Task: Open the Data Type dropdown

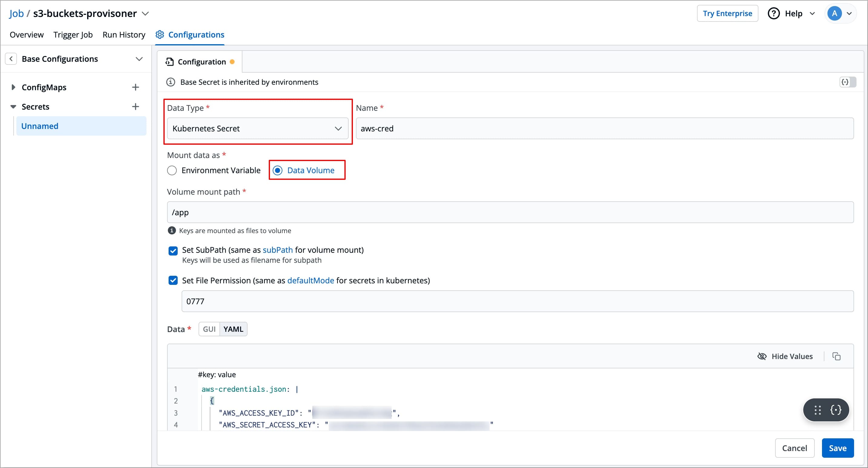Action: 258,128
